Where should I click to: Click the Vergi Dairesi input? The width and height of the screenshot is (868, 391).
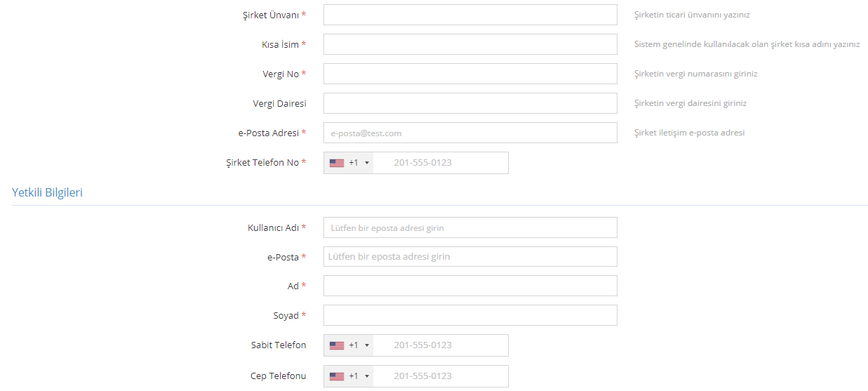(470, 103)
